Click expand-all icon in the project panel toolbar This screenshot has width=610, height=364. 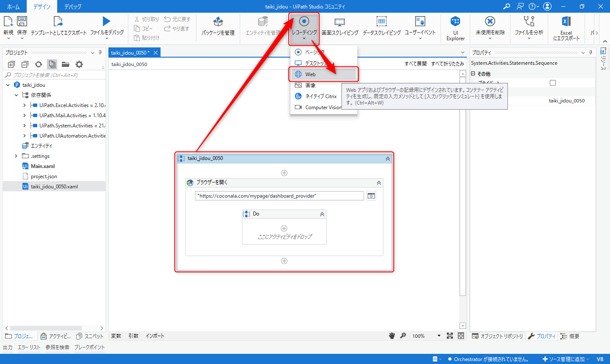(x=11, y=64)
